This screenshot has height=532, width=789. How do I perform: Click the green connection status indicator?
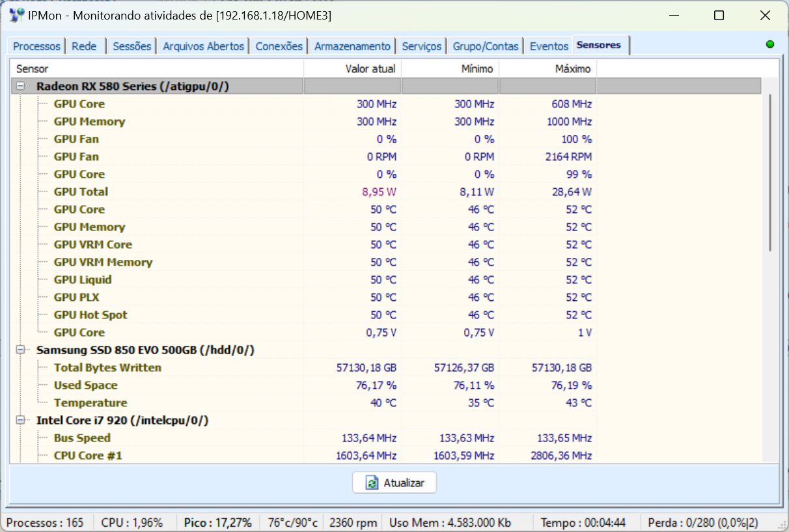(x=770, y=44)
